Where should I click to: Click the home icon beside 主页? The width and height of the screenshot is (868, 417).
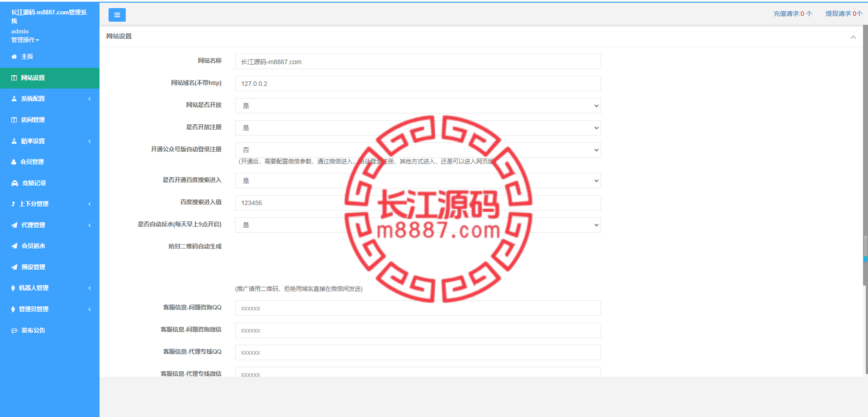point(14,56)
